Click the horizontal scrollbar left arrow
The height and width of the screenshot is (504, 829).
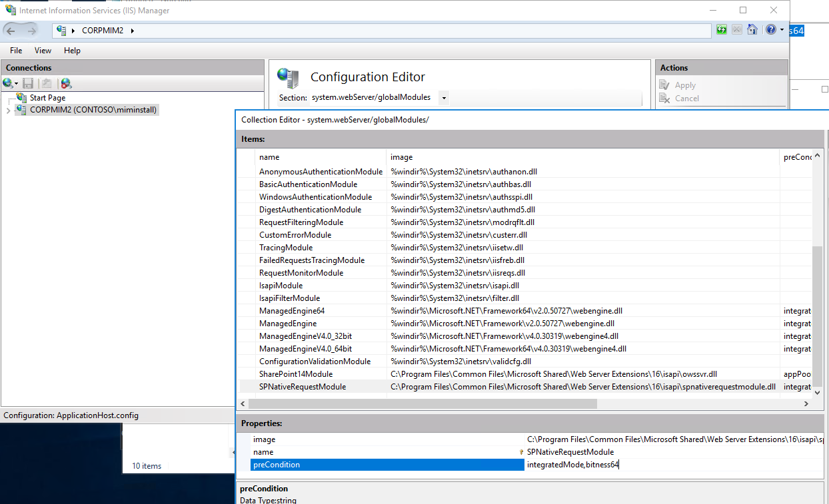[243, 404]
